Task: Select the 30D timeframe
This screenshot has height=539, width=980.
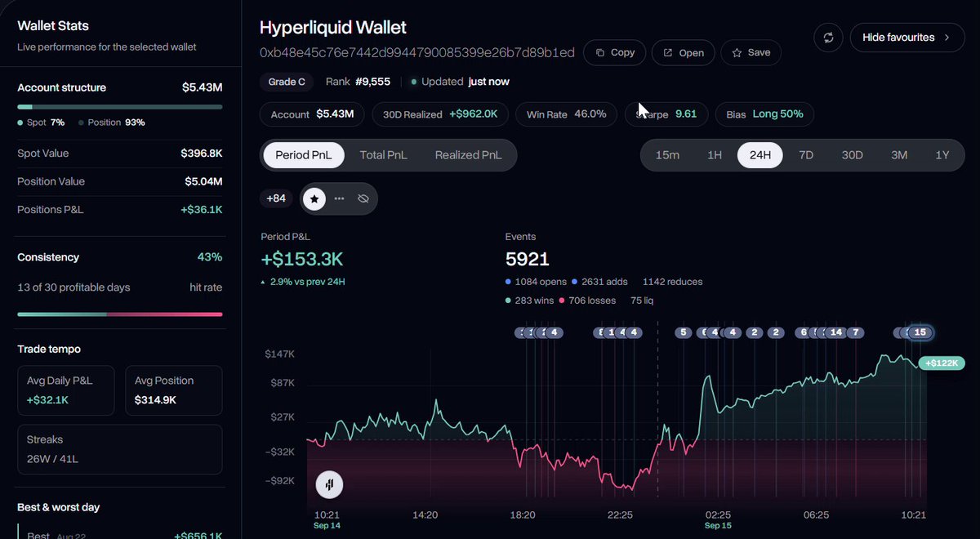Action: pos(852,155)
